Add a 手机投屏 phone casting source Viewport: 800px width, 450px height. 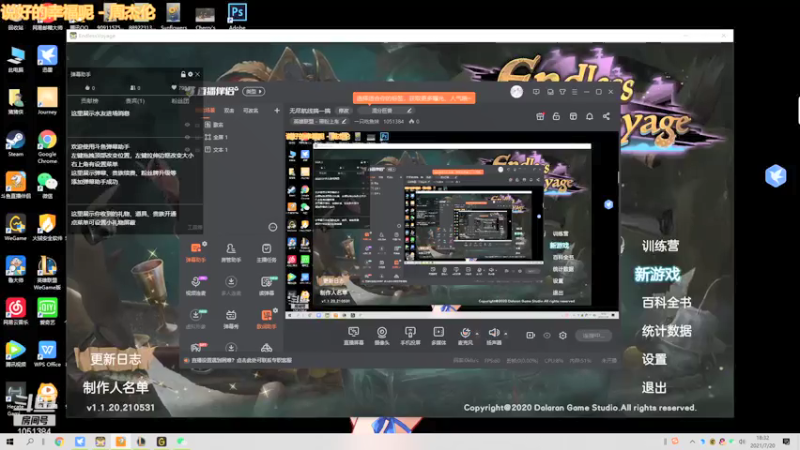pos(410,336)
